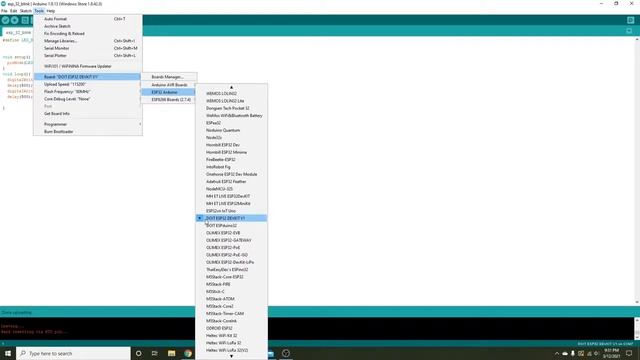Open Serial Plotter from Tools menu
This screenshot has width=640, height=360.
point(88,56)
